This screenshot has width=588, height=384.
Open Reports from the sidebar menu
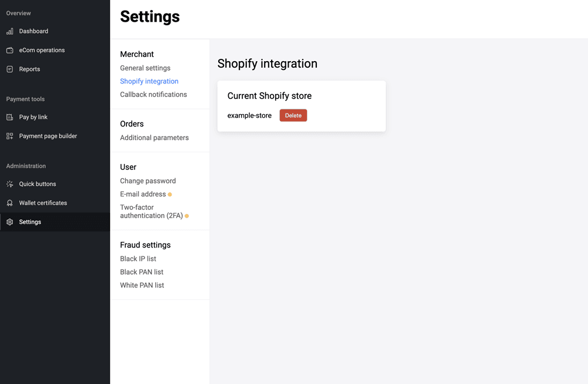[29, 69]
